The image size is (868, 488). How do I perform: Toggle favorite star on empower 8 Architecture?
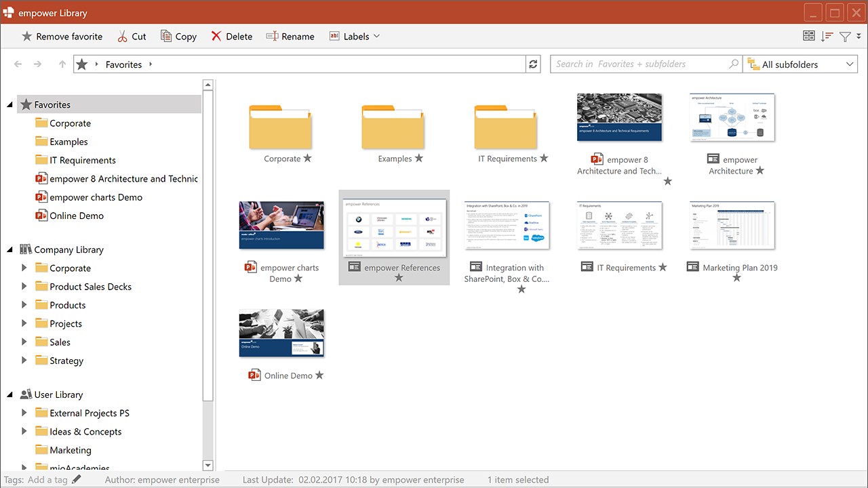click(668, 181)
